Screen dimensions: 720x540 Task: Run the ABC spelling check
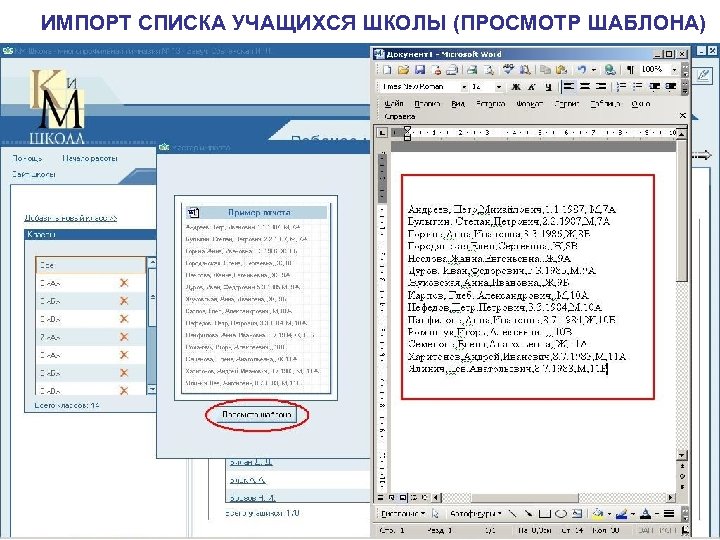click(x=508, y=70)
